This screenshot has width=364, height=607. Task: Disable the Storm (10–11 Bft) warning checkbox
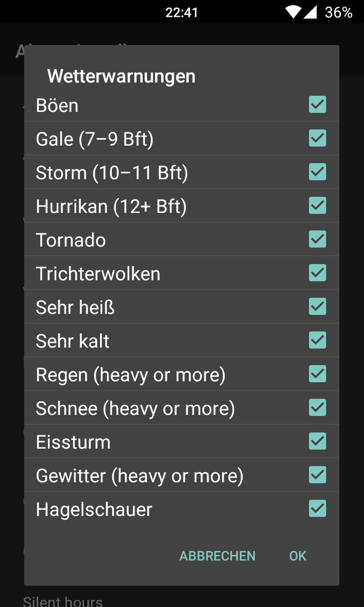(x=317, y=172)
